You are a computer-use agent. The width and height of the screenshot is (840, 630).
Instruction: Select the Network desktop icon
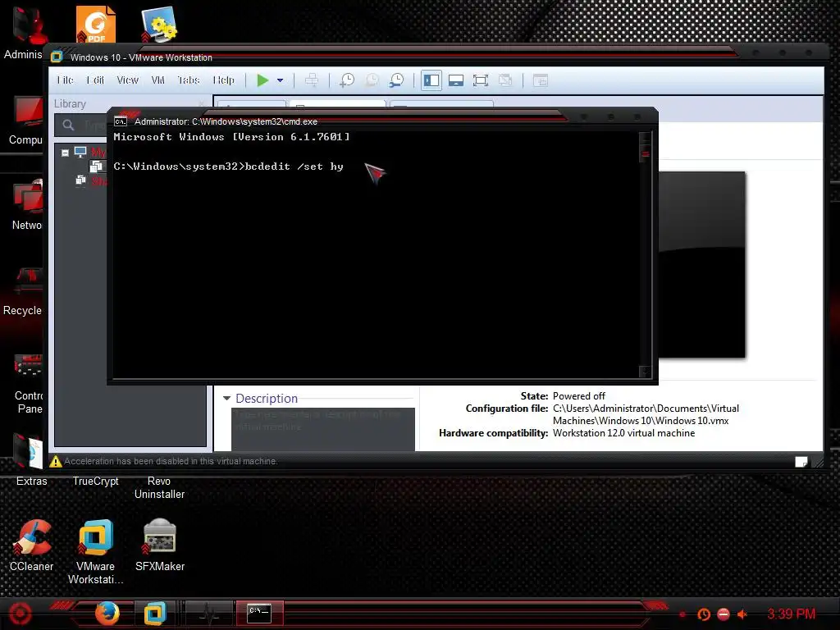click(x=27, y=205)
